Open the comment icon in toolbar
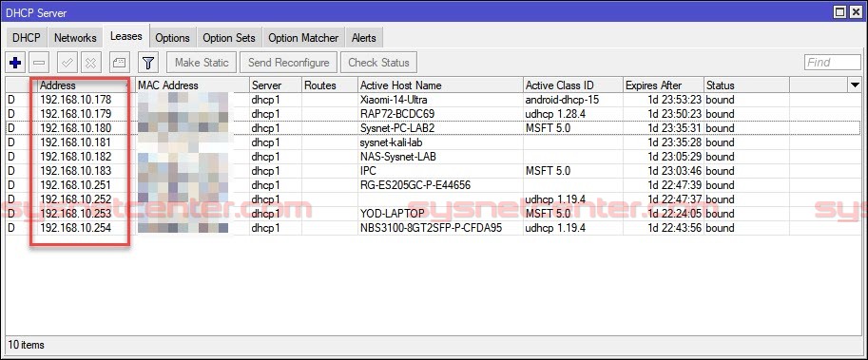Screen dimensions: 868x360 click(x=120, y=63)
